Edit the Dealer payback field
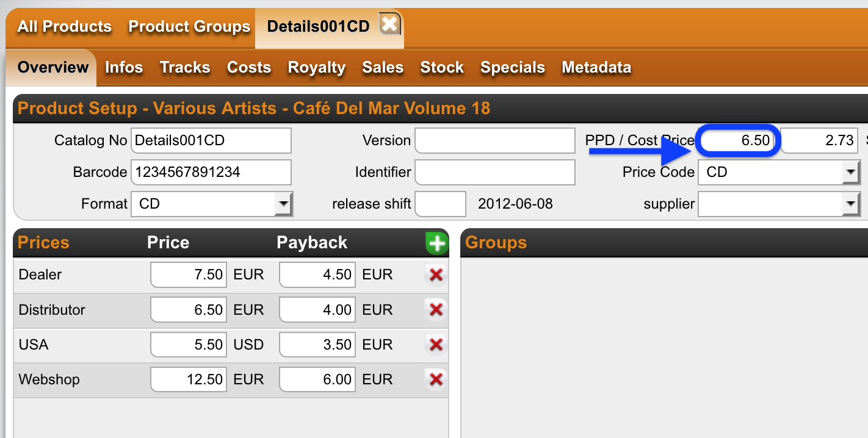This screenshot has height=438, width=868. click(x=317, y=275)
